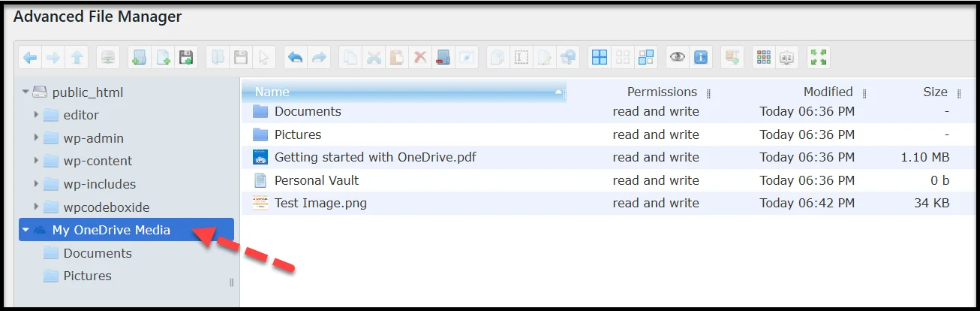
Task: Click the Duplicate toolbar icon
Action: (498, 57)
